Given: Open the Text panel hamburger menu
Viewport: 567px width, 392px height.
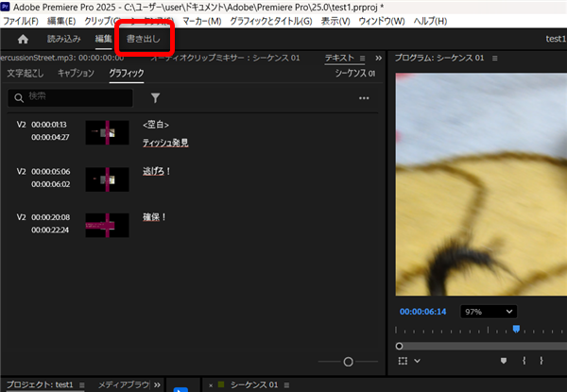Looking at the screenshot, I should click(363, 58).
